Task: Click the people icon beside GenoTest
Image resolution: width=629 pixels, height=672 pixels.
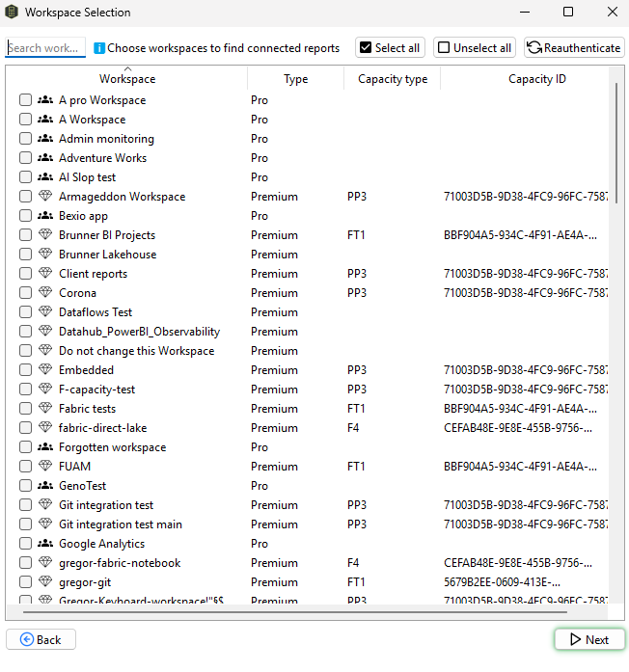Action: click(x=45, y=486)
